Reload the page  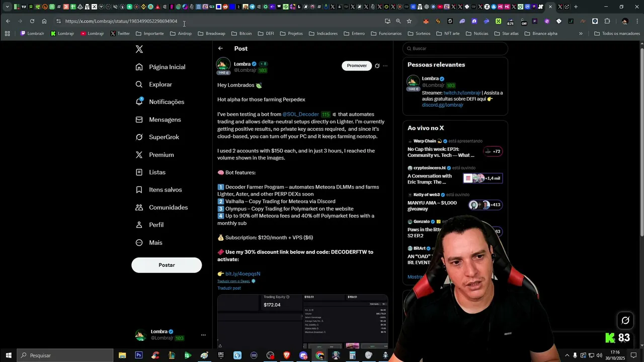point(32,21)
